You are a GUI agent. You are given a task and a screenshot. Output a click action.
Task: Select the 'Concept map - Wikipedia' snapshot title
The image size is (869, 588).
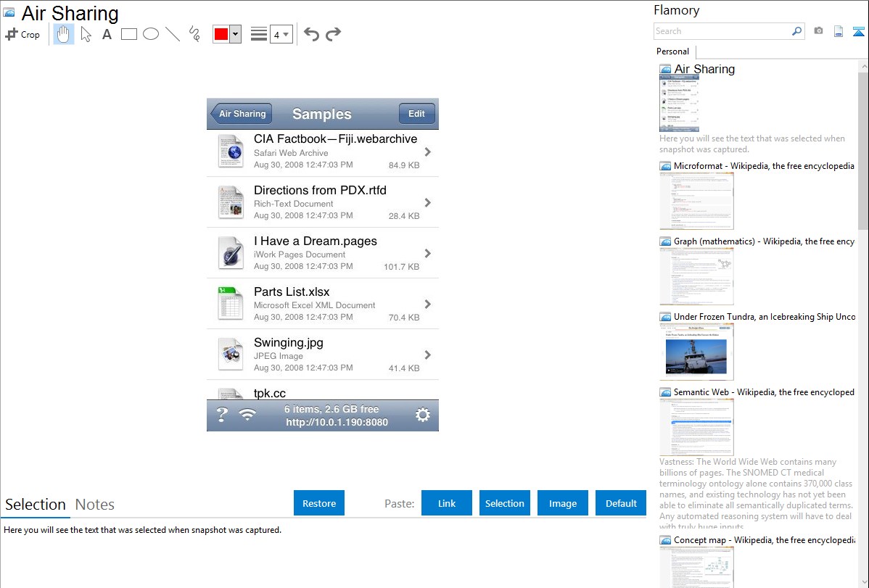click(x=764, y=539)
